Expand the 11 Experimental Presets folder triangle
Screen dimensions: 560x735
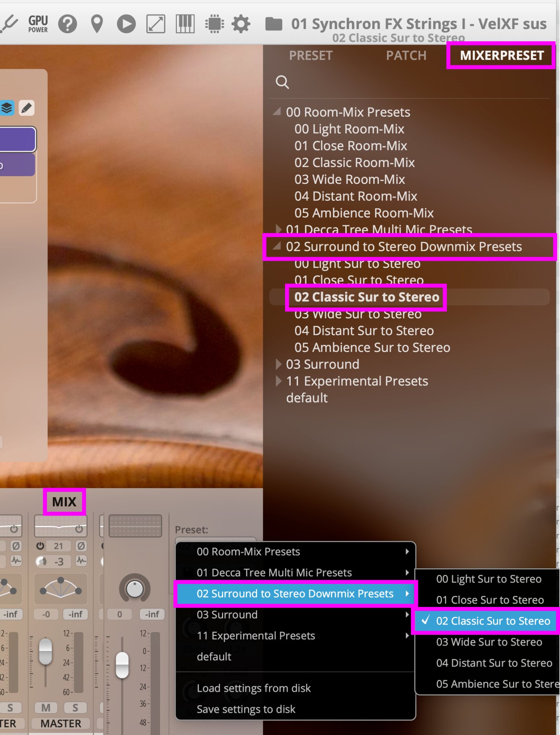pos(279,381)
